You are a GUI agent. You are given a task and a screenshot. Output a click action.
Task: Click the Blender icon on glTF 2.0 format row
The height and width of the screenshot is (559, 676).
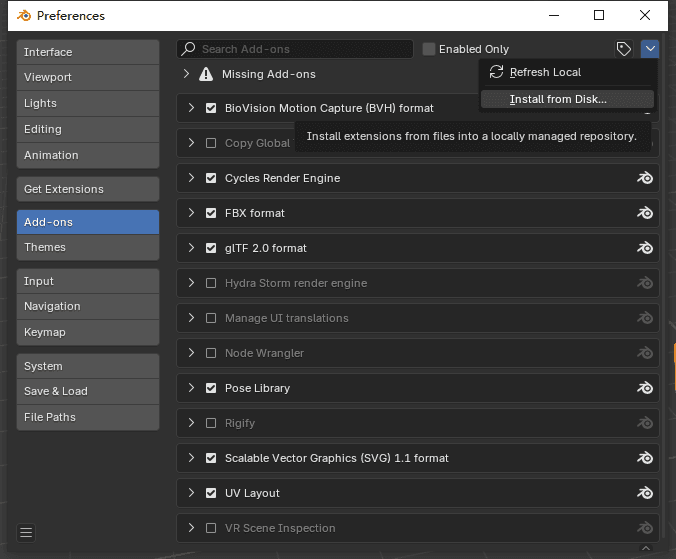tap(645, 248)
